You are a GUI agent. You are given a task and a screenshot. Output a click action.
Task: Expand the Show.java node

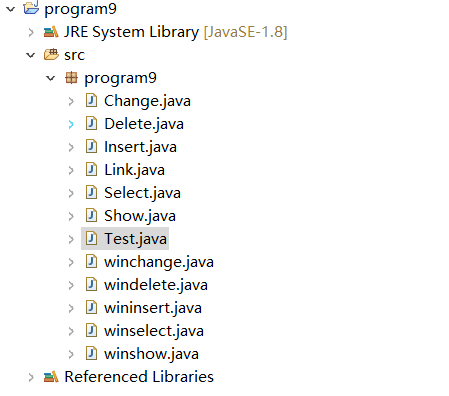(71, 216)
